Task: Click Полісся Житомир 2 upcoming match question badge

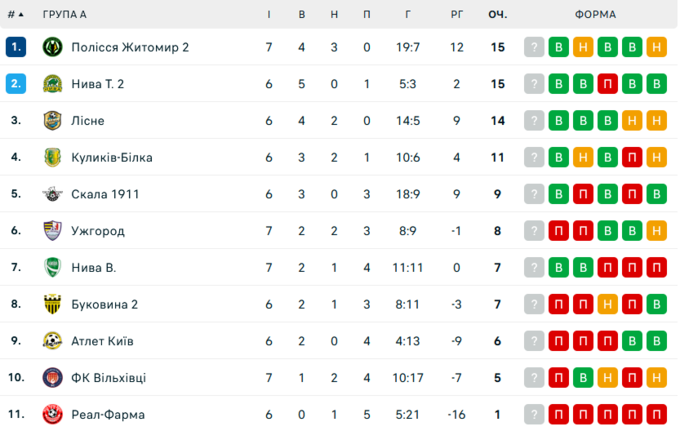Action: (x=535, y=47)
